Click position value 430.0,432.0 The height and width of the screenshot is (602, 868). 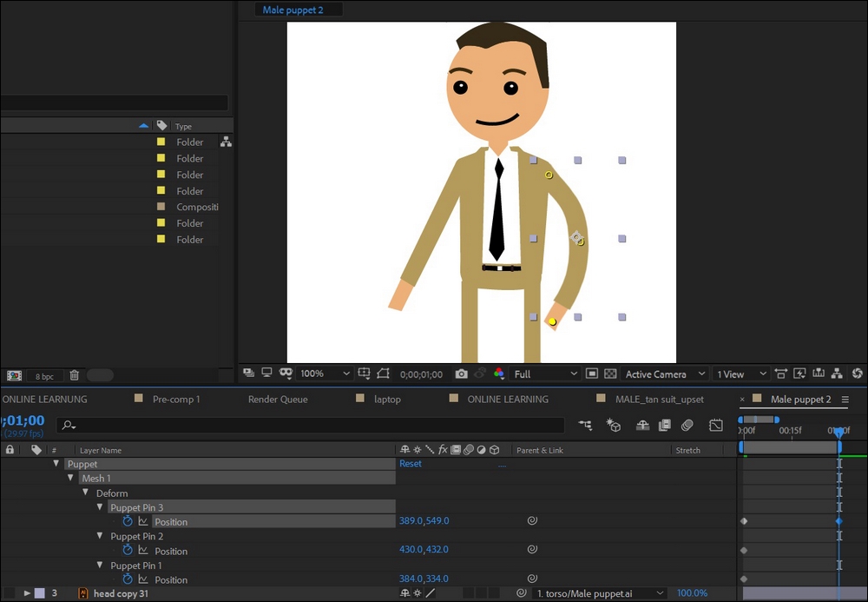(424, 549)
